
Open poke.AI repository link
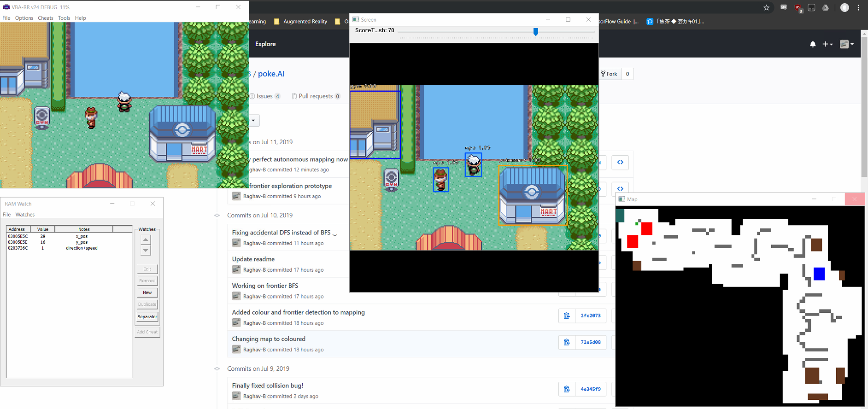(271, 74)
